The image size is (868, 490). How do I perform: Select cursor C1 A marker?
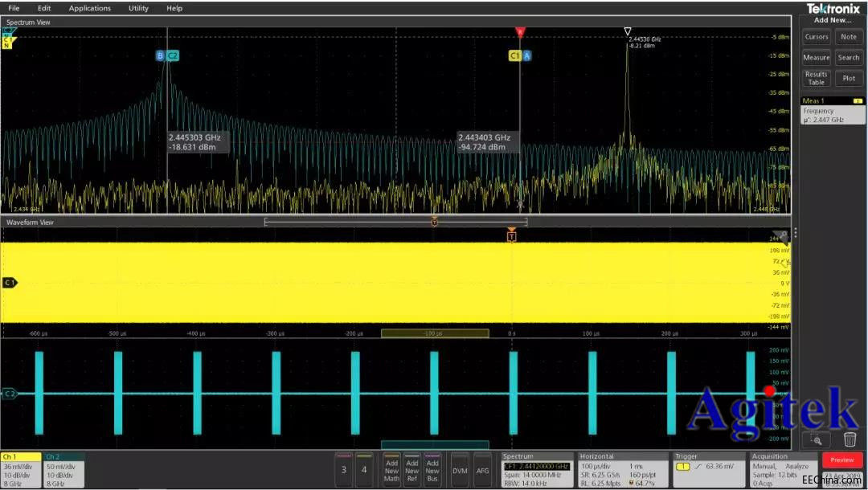[520, 56]
